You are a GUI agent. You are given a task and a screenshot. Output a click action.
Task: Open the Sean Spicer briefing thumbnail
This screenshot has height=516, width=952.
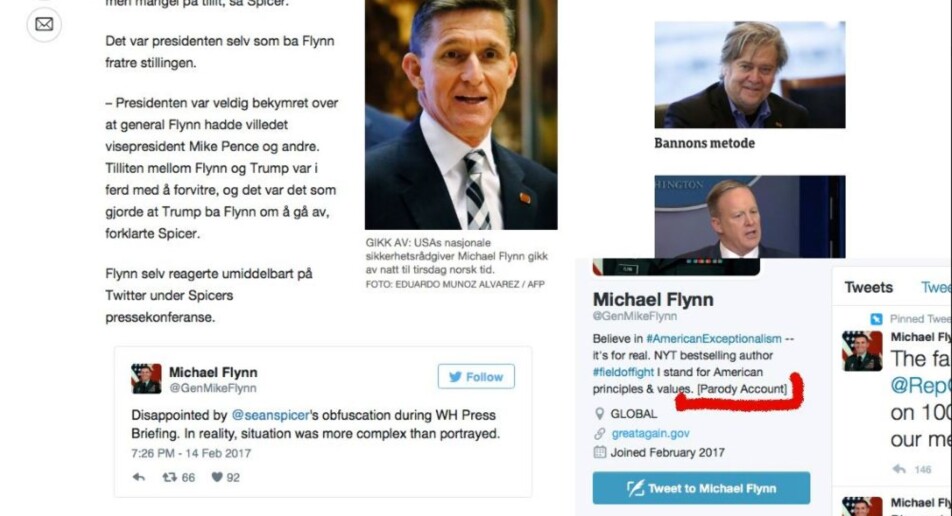pyautogui.click(x=750, y=217)
